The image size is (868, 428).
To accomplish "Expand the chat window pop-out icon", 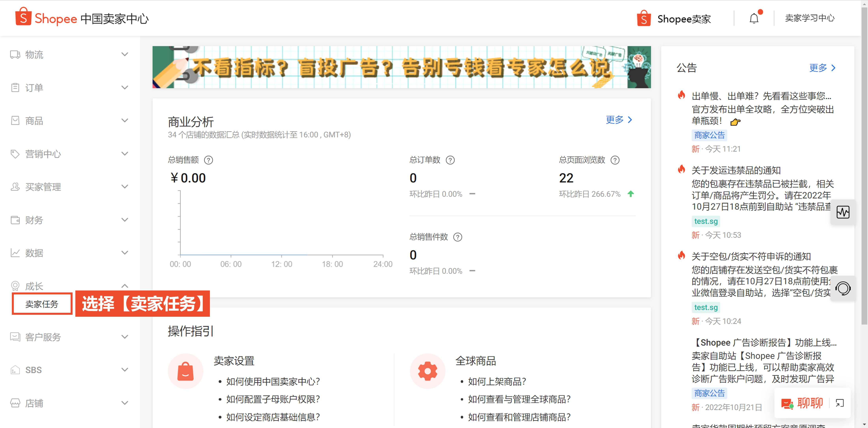I will (839, 403).
